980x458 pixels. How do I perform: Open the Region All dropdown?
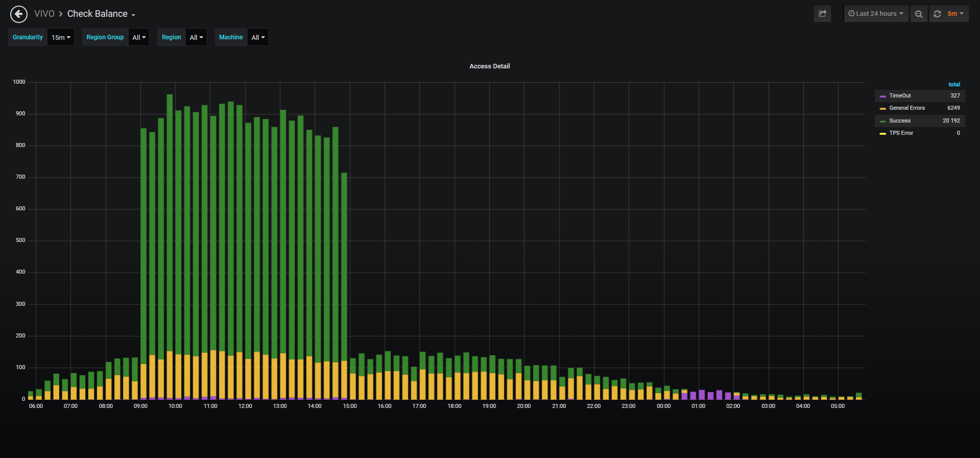pyautogui.click(x=196, y=37)
